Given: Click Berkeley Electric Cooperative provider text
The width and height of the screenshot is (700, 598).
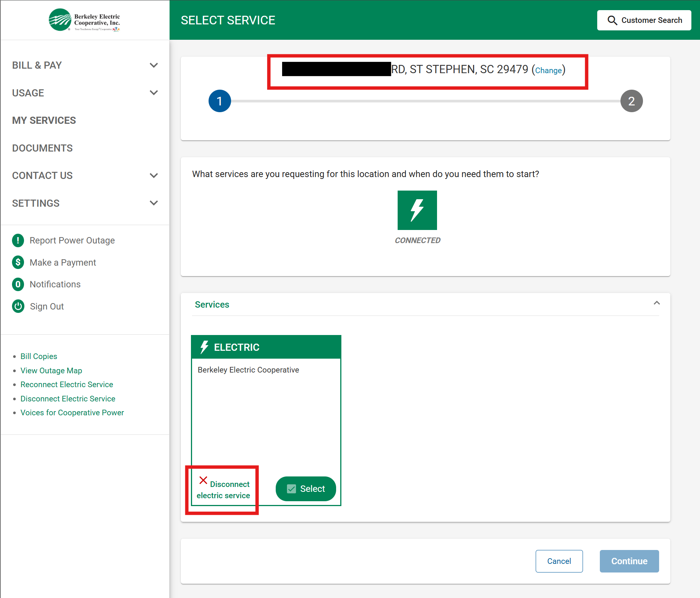Looking at the screenshot, I should (x=248, y=370).
